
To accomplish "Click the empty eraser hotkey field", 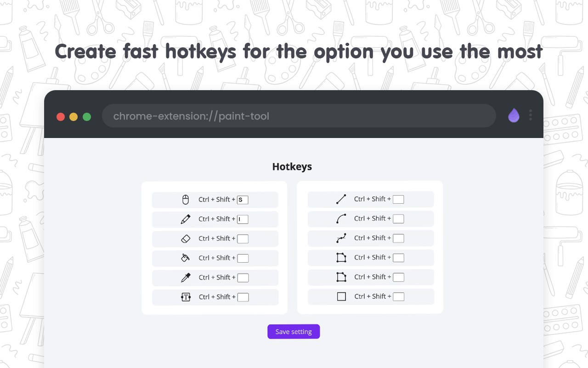I will click(x=243, y=239).
